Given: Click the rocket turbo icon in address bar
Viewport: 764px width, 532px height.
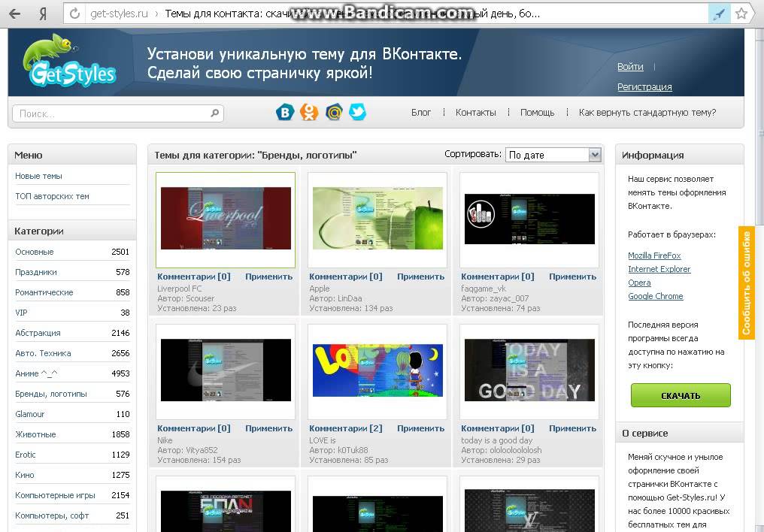Looking at the screenshot, I should click(719, 14).
